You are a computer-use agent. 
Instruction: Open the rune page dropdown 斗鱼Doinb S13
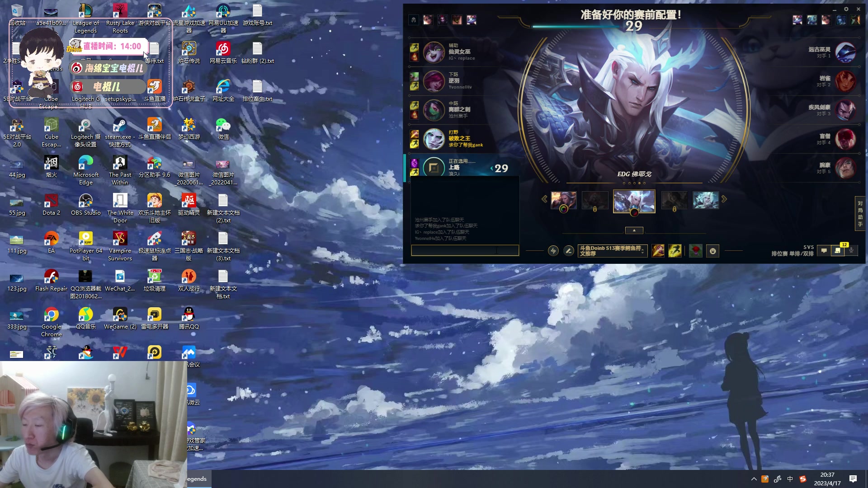pos(612,251)
